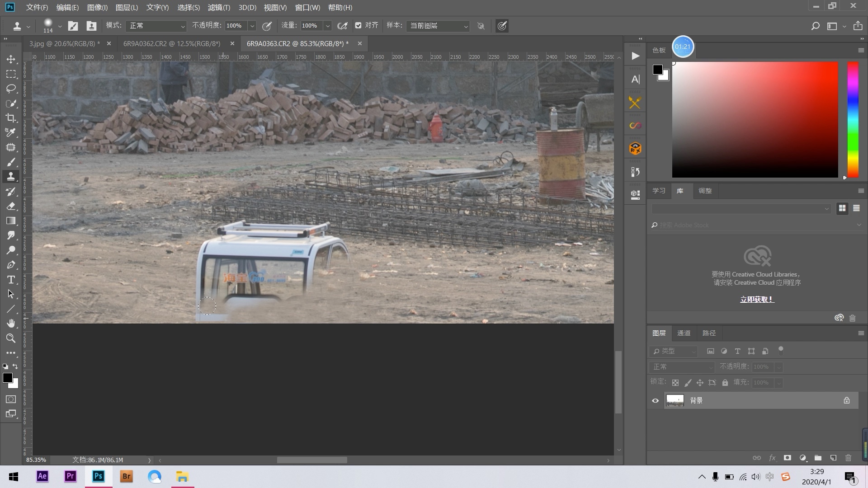Toggle the 对齐 aligned checkbox
Viewport: 868px width, 488px height.
coord(359,26)
